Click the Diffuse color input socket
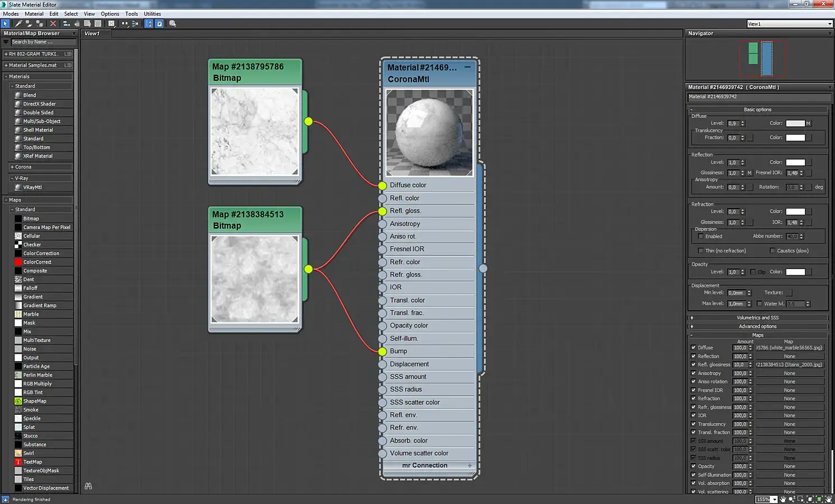 click(382, 186)
